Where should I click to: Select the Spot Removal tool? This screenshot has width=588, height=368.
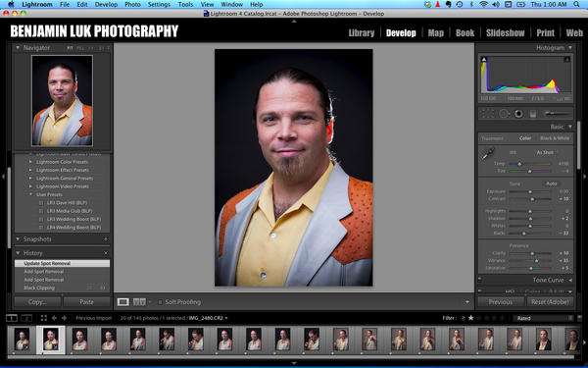504,114
